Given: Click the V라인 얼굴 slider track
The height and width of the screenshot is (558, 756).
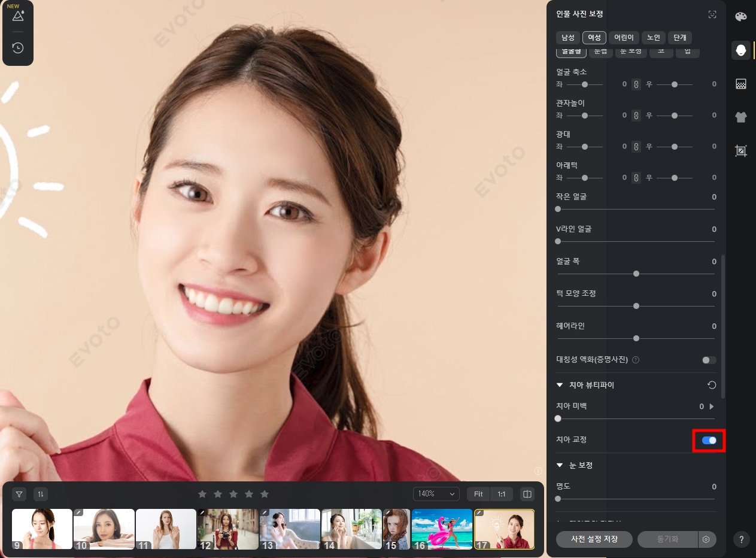Looking at the screenshot, I should 636,241.
